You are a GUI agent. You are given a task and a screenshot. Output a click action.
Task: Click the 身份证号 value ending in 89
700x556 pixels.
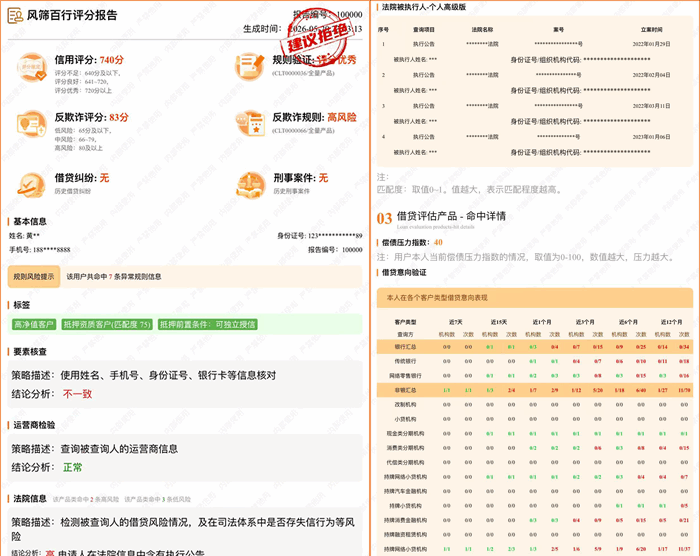point(335,235)
